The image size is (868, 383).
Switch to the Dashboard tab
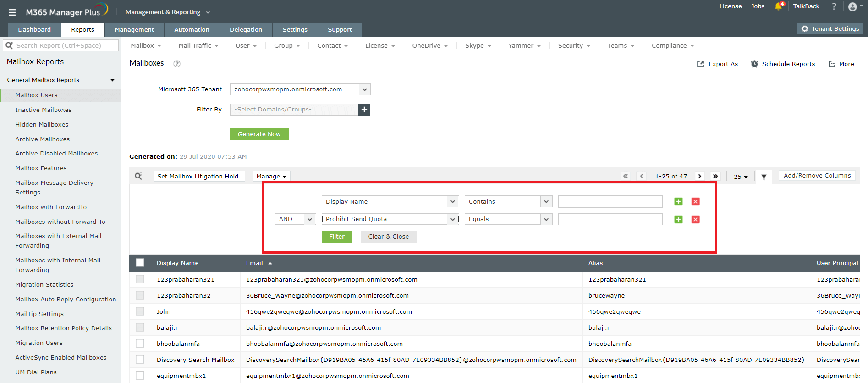click(x=34, y=30)
